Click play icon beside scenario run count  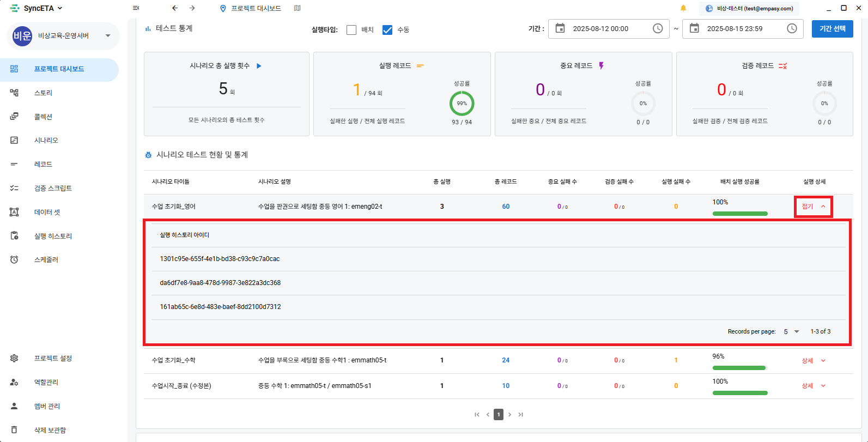(259, 66)
